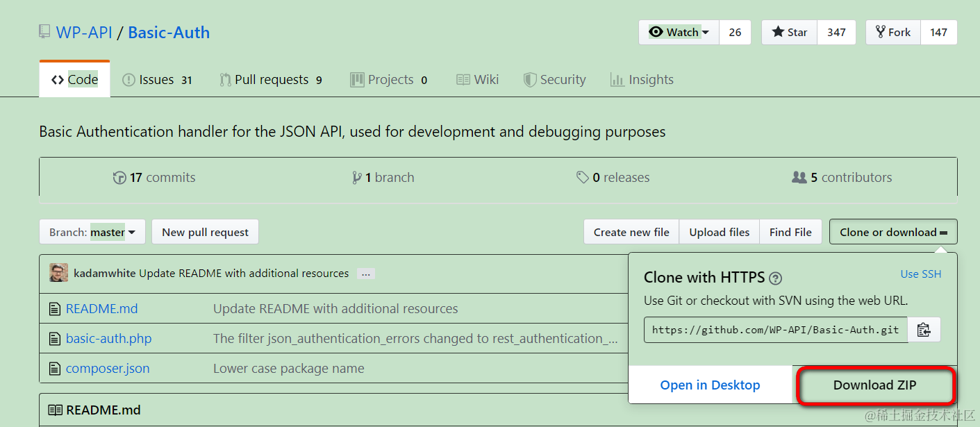980x427 pixels.
Task: Click the Upload files button
Action: tap(720, 232)
